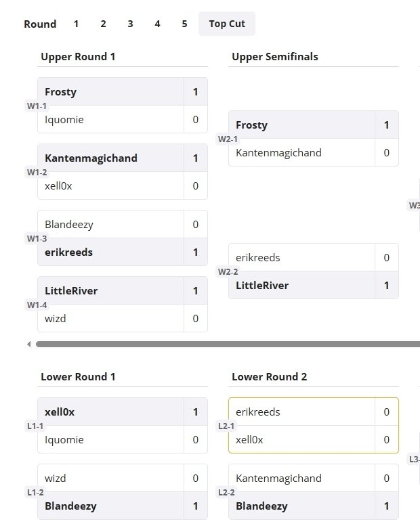Open the W2-1 match badge
Screen dimensions: 420x532
(228, 139)
